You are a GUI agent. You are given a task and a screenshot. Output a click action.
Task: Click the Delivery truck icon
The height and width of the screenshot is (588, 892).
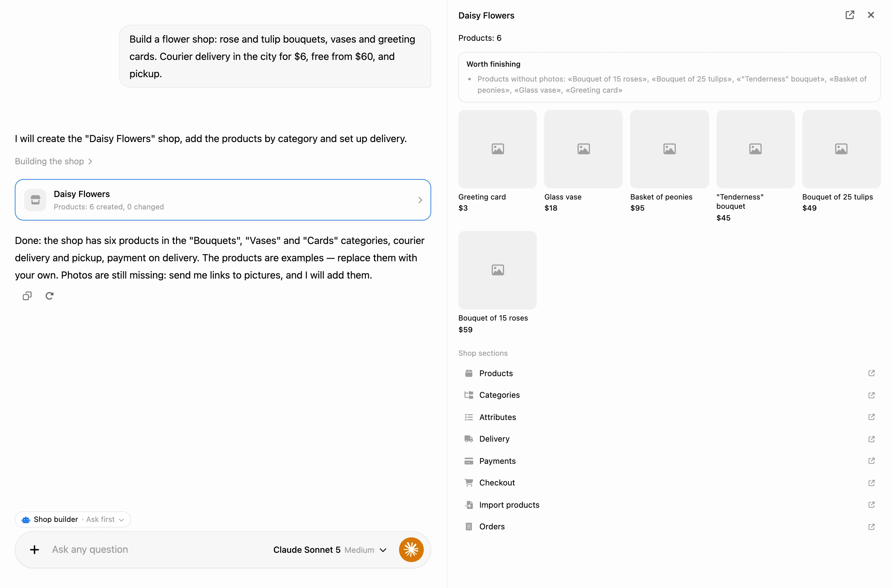(469, 439)
